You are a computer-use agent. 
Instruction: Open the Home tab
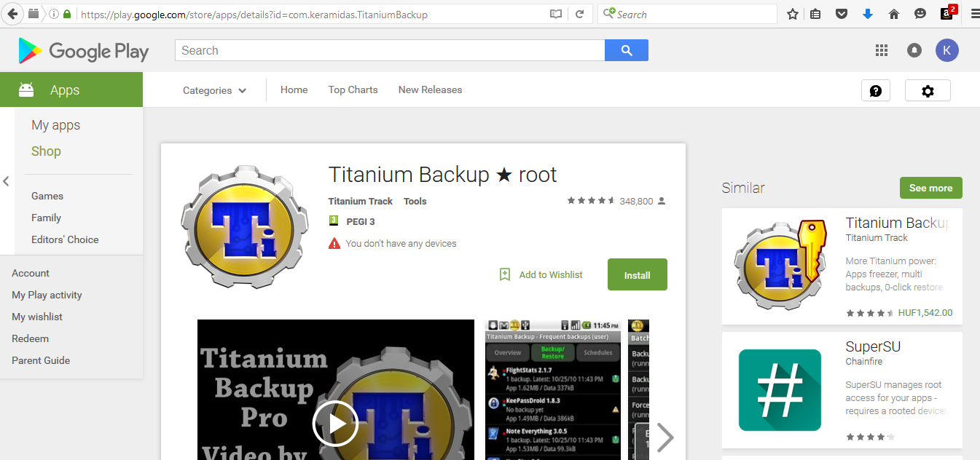coord(294,90)
